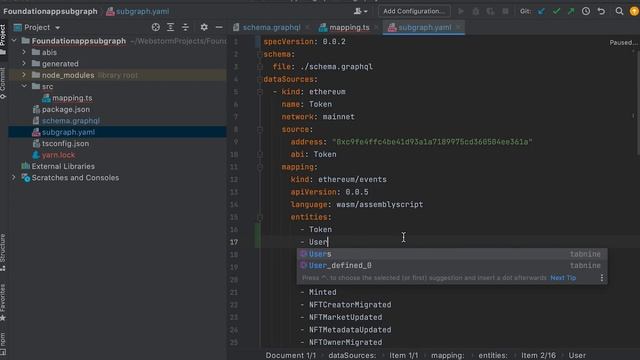Click the three-dot menu in completion popup
The image size is (640, 360).
pos(602,278)
